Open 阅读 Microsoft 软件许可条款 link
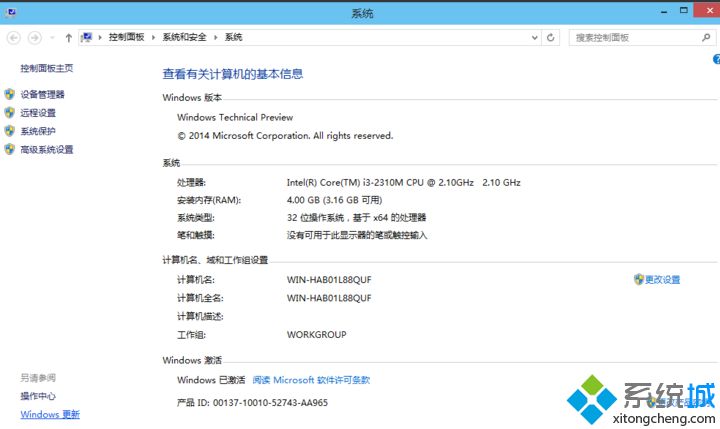Viewport: 720px width, 429px height. point(311,380)
